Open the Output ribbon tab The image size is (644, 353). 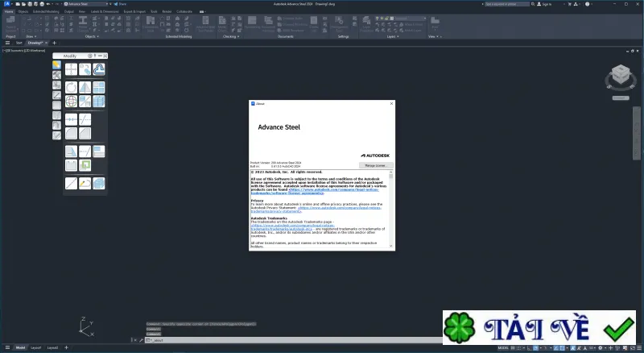(69, 11)
